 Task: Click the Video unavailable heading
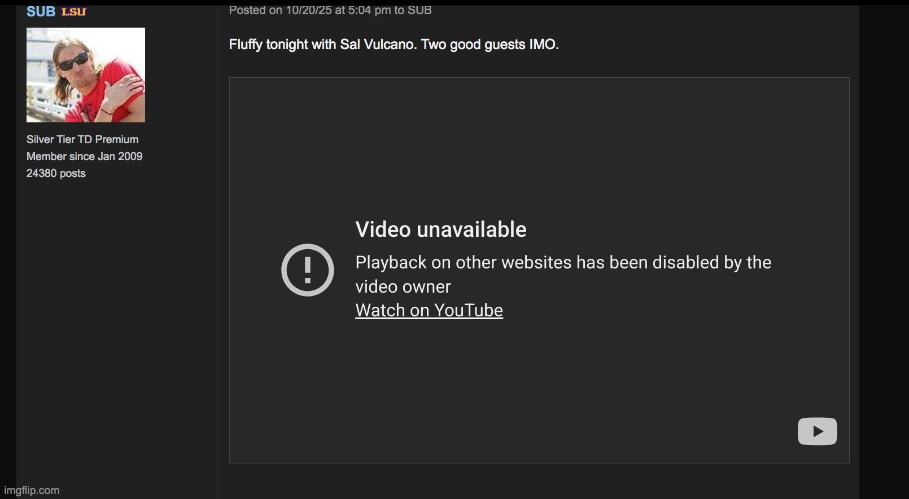441,230
